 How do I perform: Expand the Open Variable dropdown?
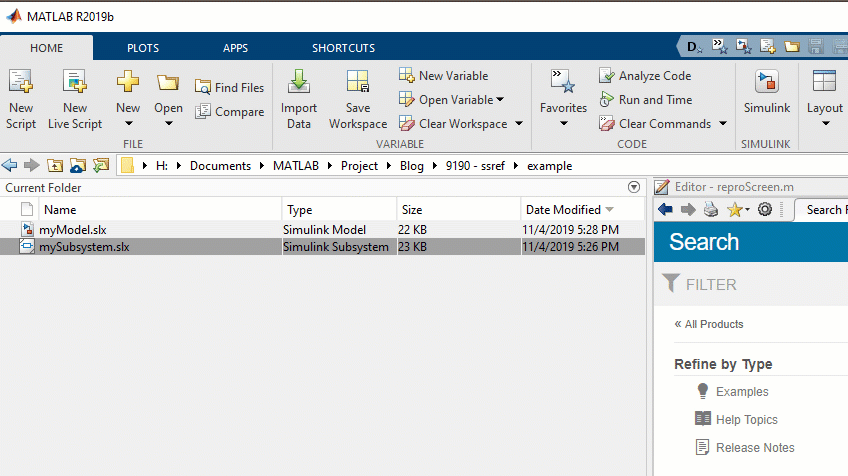[500, 100]
